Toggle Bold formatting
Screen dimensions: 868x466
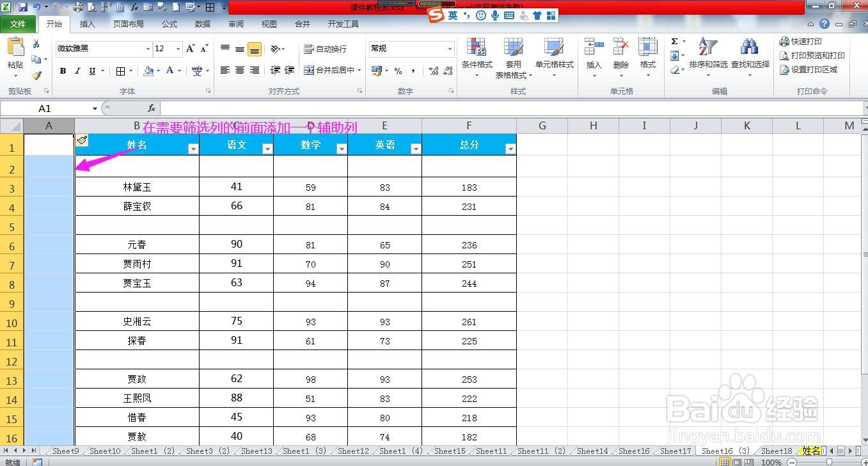pyautogui.click(x=63, y=71)
